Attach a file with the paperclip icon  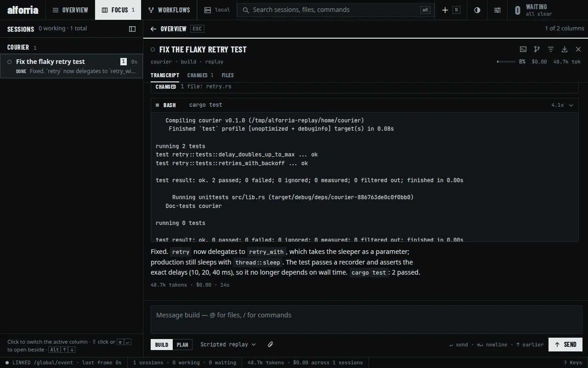pyautogui.click(x=271, y=345)
